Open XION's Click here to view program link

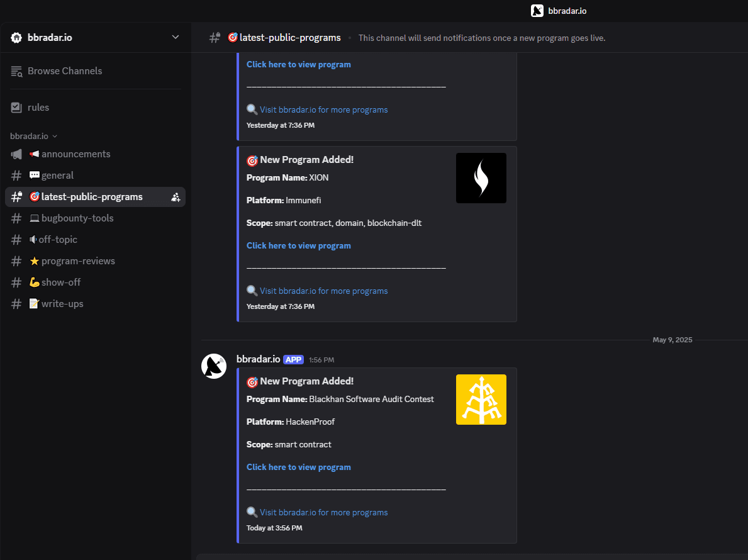(x=299, y=245)
